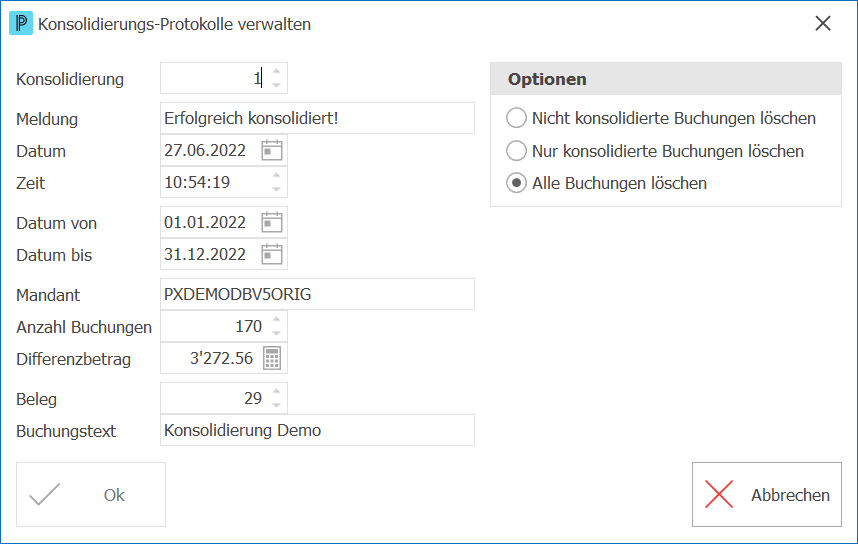Viewport: 858px width, 544px height.
Task: Decrease Anzahl Buchungen with down arrow
Action: click(276, 333)
